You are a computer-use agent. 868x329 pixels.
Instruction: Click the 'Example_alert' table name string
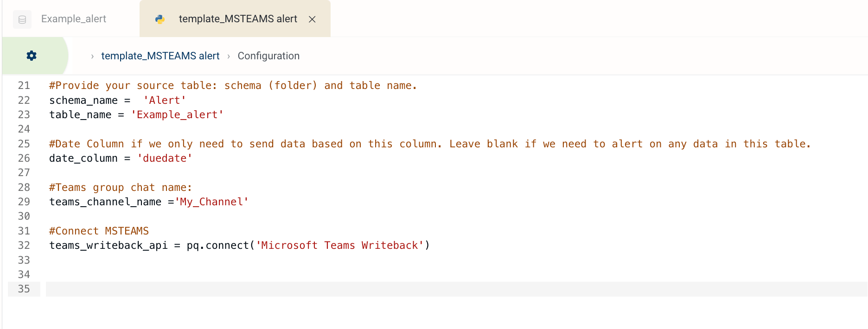tap(177, 114)
